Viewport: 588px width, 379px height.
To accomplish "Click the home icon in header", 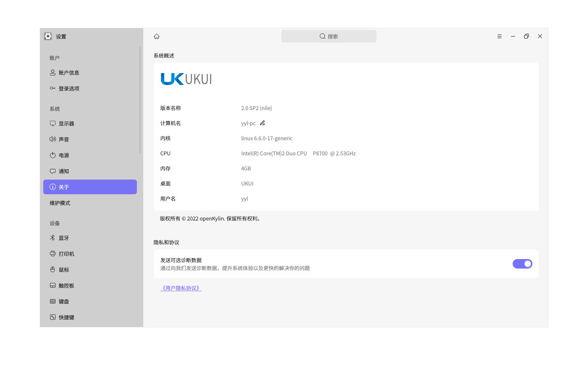I will [157, 37].
